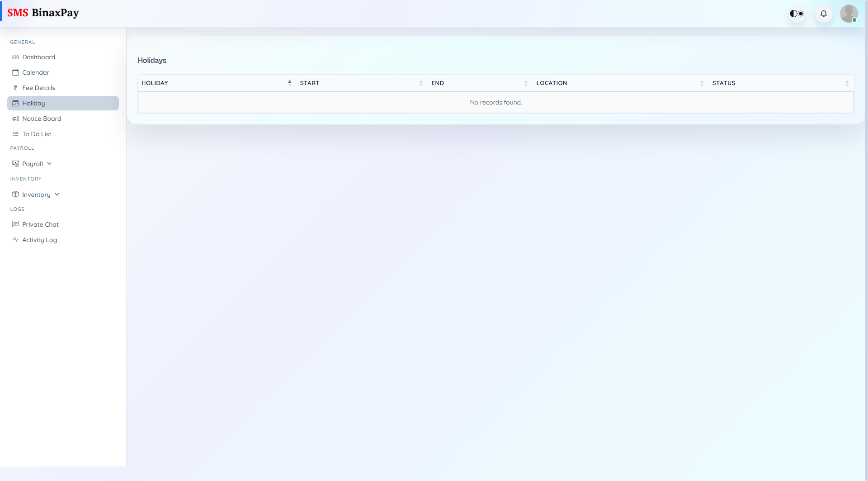Open To Do List using its list icon

point(15,133)
